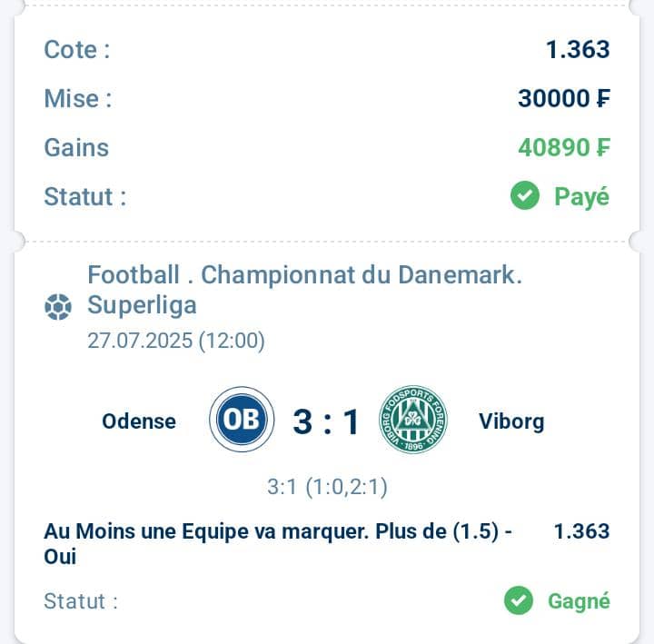654x644 pixels.
Task: Select the Payé status label
Action: tap(582, 196)
